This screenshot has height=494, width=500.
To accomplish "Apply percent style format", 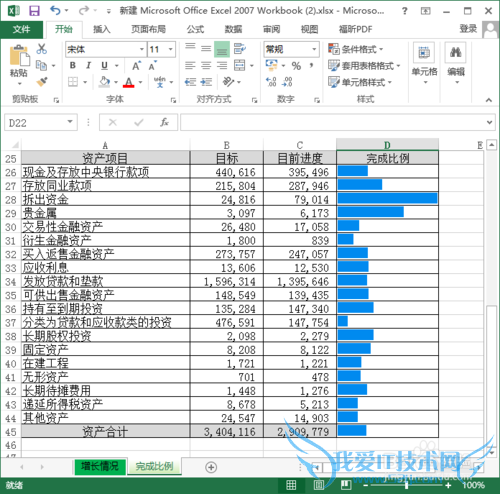I will point(296,66).
